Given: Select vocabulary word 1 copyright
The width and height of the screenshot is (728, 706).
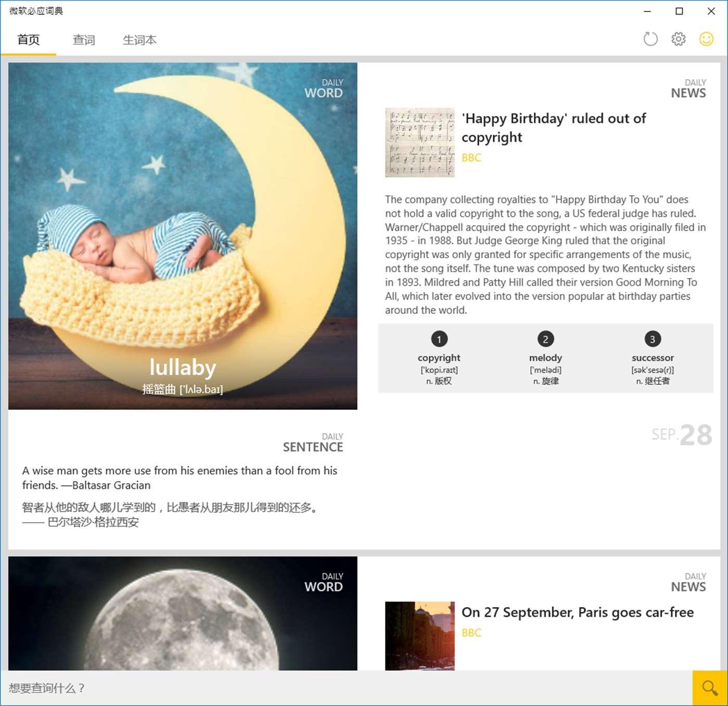Looking at the screenshot, I should (x=439, y=359).
